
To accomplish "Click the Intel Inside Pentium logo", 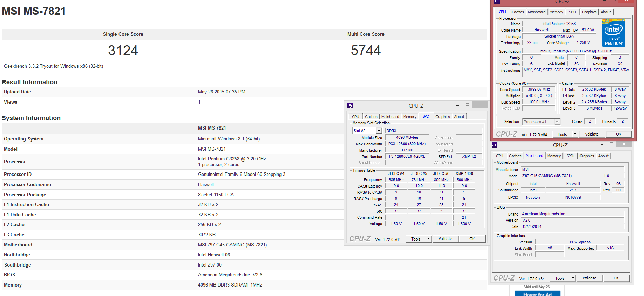I will click(614, 33).
